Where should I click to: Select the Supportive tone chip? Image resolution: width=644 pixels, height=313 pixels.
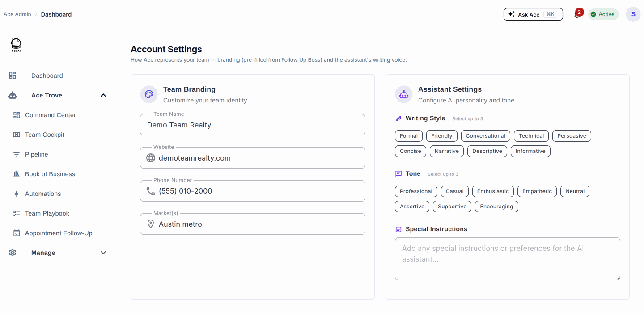[452, 207]
